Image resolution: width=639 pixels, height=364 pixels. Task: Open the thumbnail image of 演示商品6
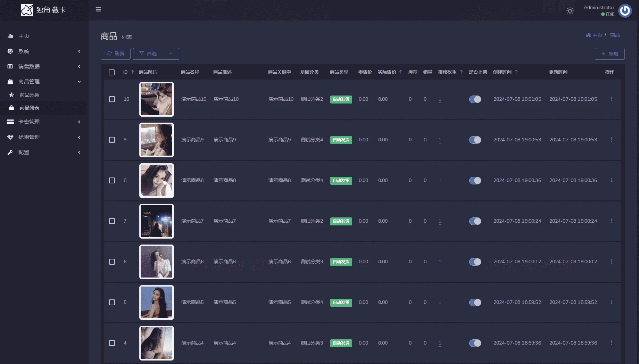[157, 262]
